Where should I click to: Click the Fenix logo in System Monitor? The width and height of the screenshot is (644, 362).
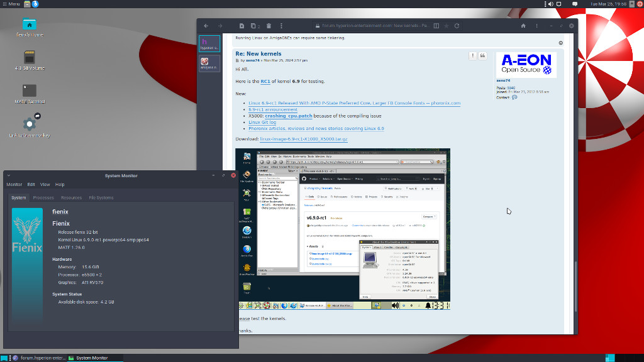click(x=27, y=265)
